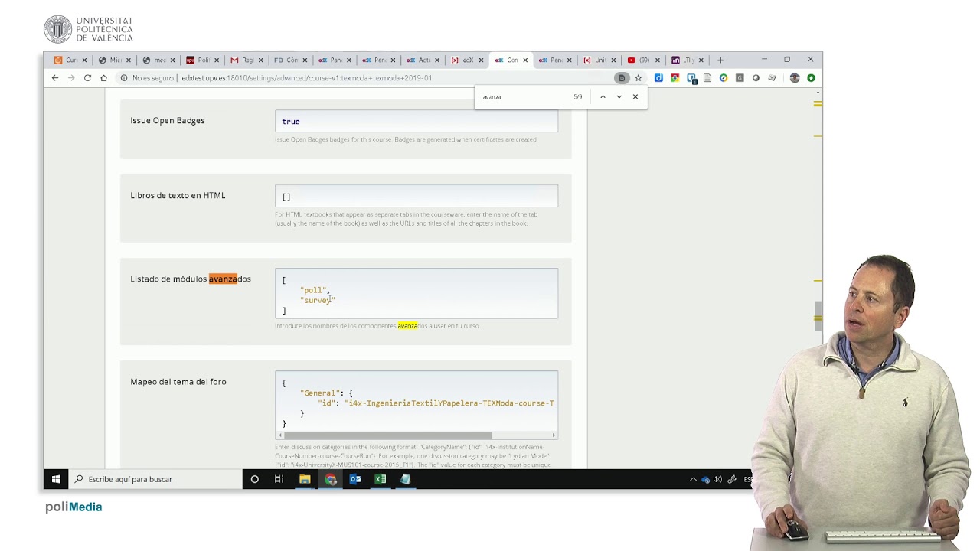Switch to the 'LTI y' tab

pos(685,60)
